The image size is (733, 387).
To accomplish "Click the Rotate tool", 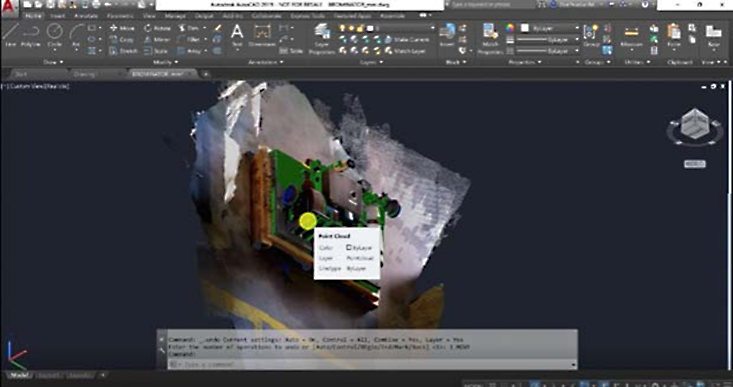I will 158,28.
